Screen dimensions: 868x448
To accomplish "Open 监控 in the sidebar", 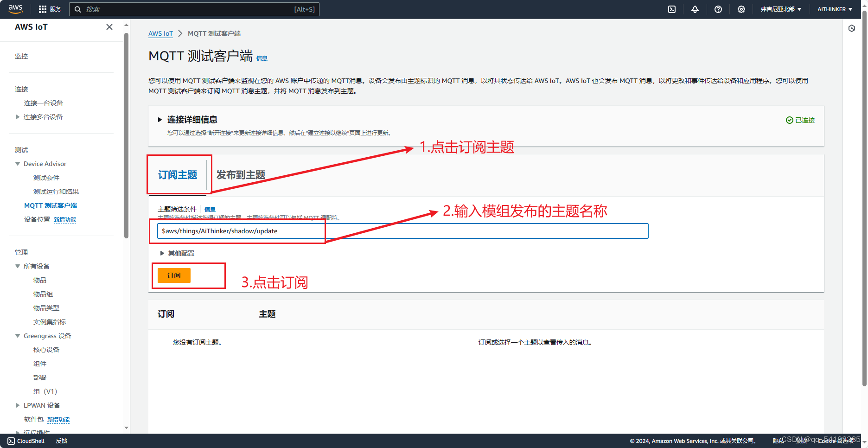I will pos(21,56).
